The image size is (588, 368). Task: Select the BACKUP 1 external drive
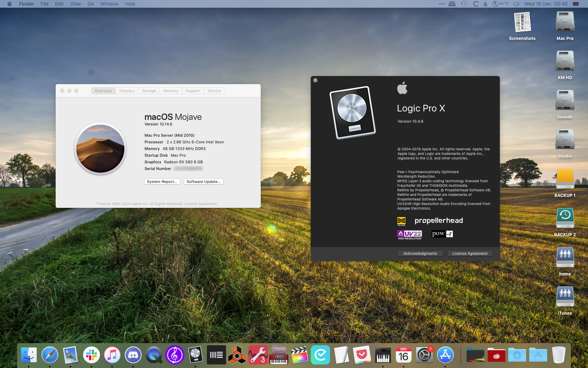(565, 179)
